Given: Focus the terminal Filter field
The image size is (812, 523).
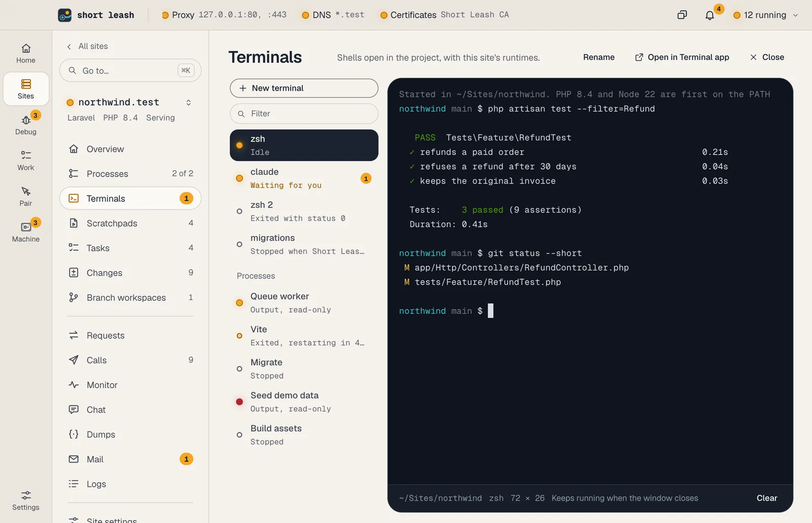Looking at the screenshot, I should click(x=304, y=114).
